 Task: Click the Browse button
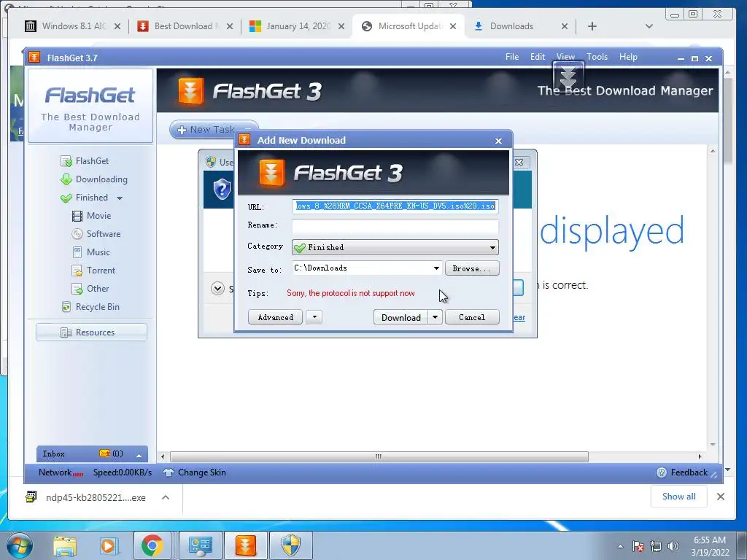(472, 268)
